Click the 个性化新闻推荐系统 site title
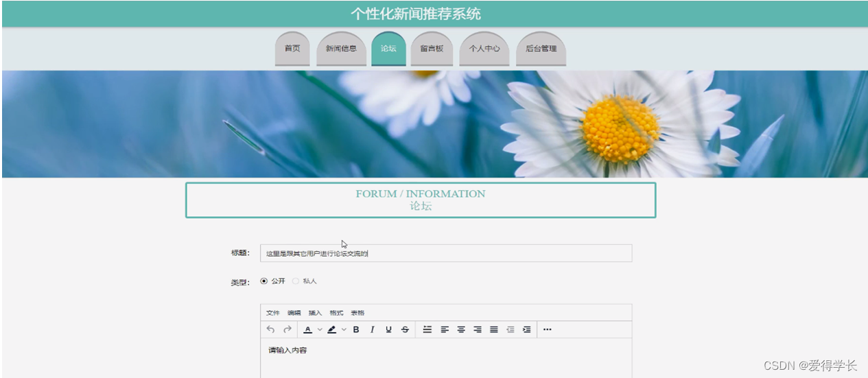The image size is (868, 378). 416,14
